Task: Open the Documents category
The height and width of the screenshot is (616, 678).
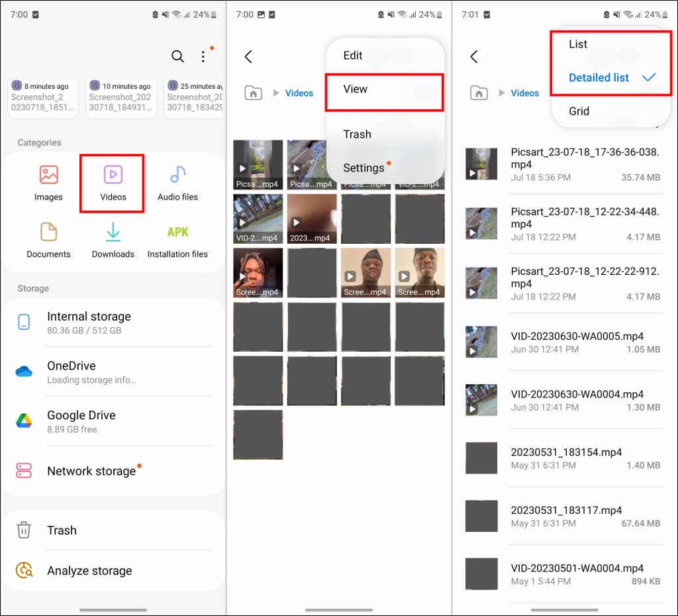Action: (x=48, y=240)
